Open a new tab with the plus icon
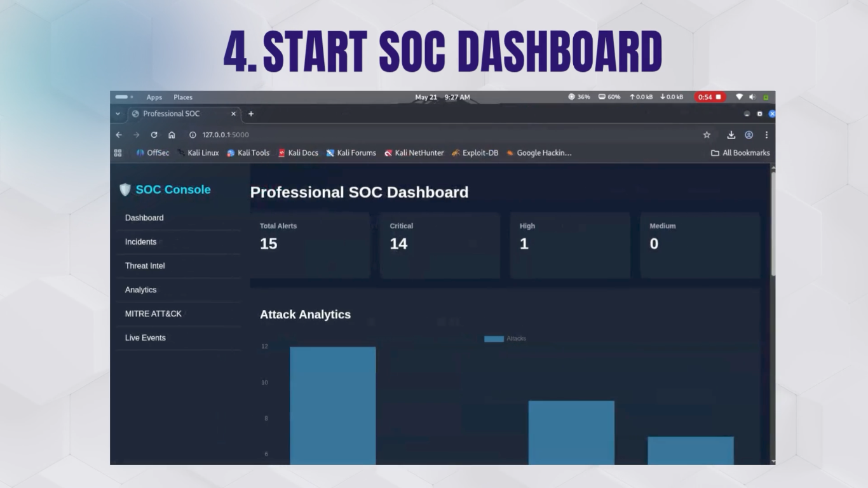Screen dimensions: 868x488 251,114
